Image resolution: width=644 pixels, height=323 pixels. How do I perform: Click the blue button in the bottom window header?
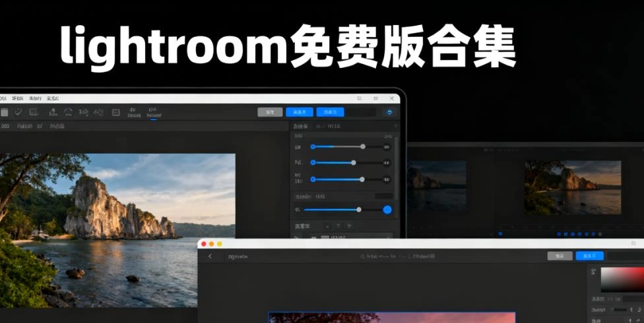pyautogui.click(x=589, y=256)
